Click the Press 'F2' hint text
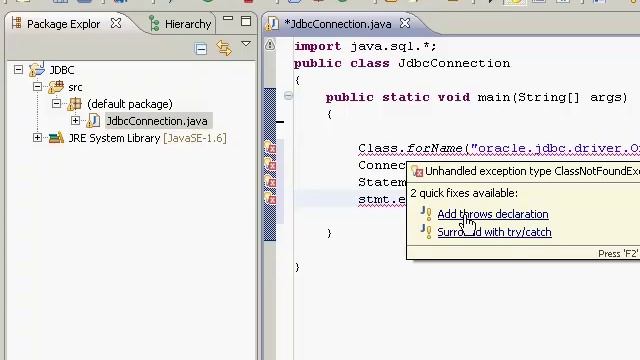640x360 pixels. point(618,254)
